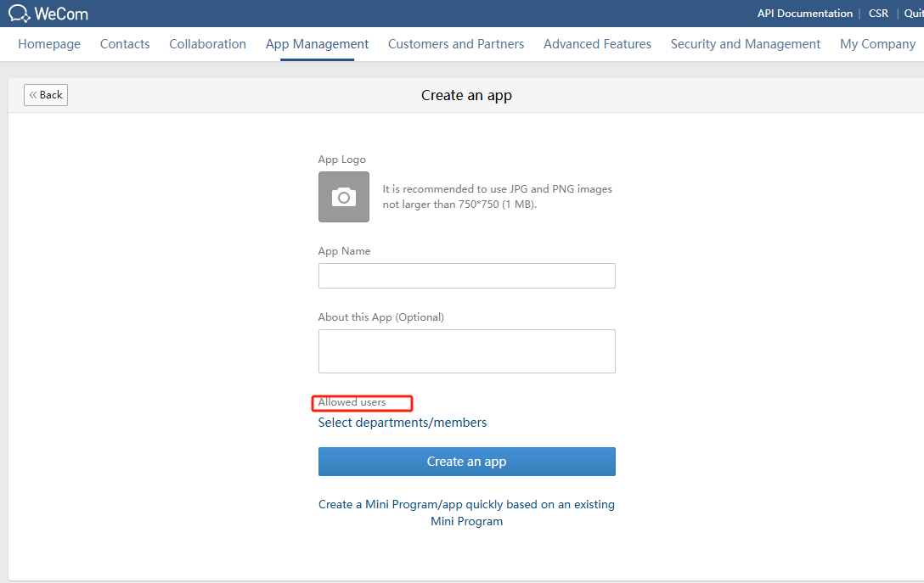Open Customers and Partners tab

click(456, 44)
